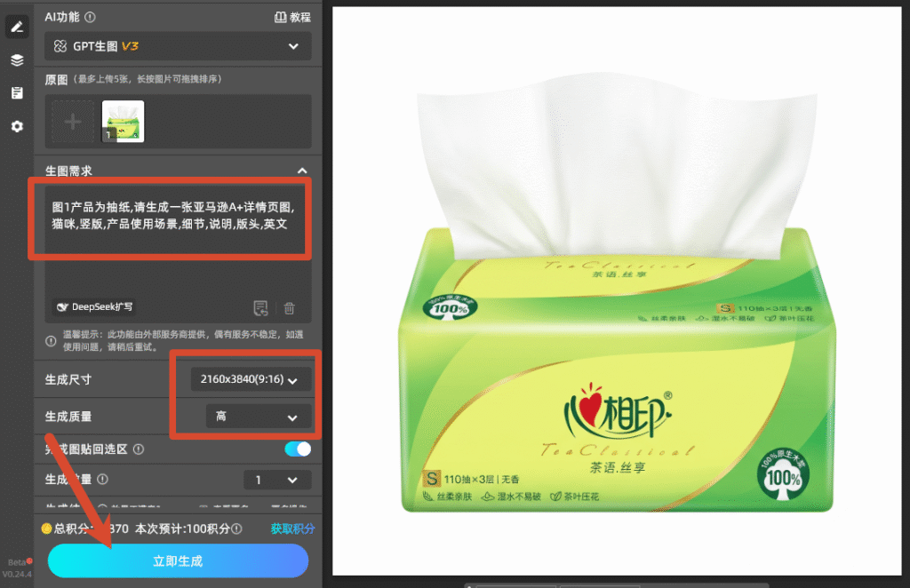Delete prompt text with trash icon
910x588 pixels.
(289, 308)
